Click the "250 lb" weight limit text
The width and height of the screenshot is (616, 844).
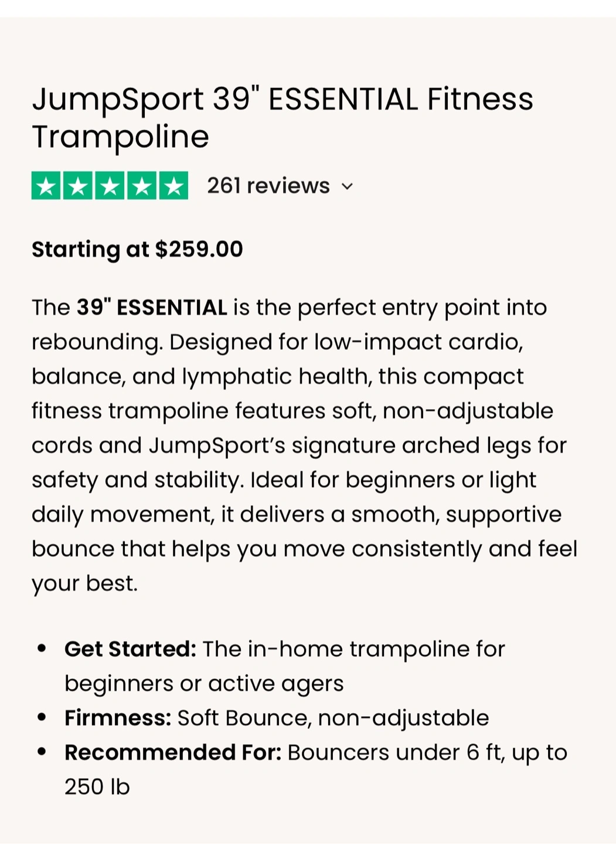(97, 787)
